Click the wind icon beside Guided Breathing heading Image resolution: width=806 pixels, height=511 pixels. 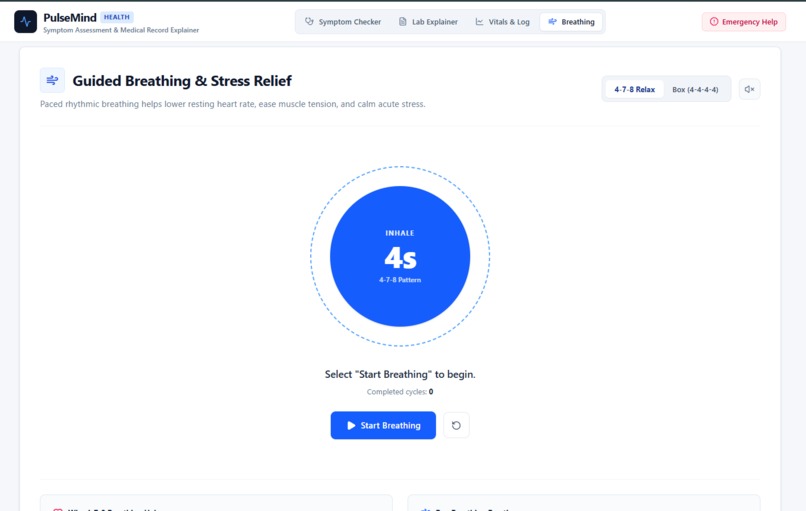click(52, 80)
